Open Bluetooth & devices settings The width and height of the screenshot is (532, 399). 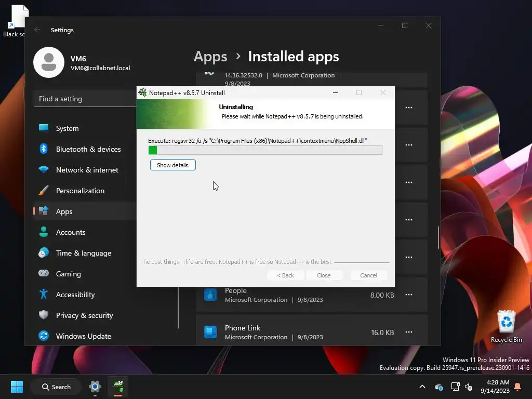coord(85,149)
